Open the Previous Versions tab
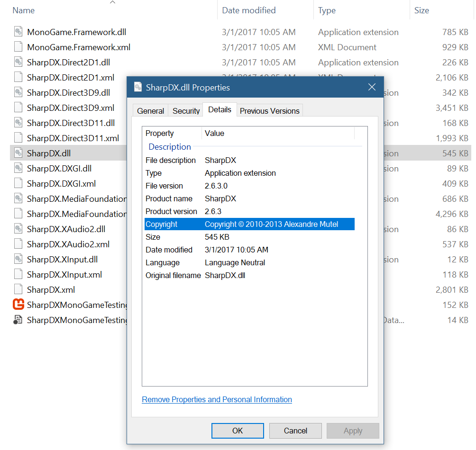Image resolution: width=476 pixels, height=450 pixels. pos(269,110)
